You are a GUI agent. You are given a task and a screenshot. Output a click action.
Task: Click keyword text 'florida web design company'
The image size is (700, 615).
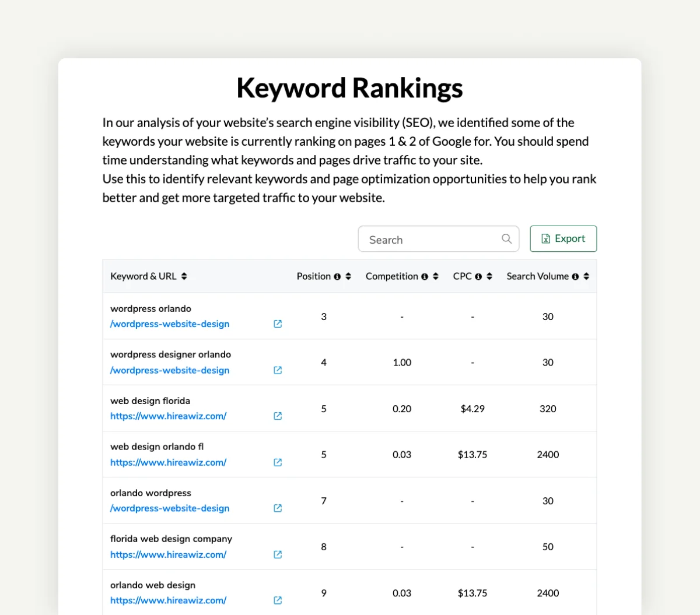[x=171, y=539]
